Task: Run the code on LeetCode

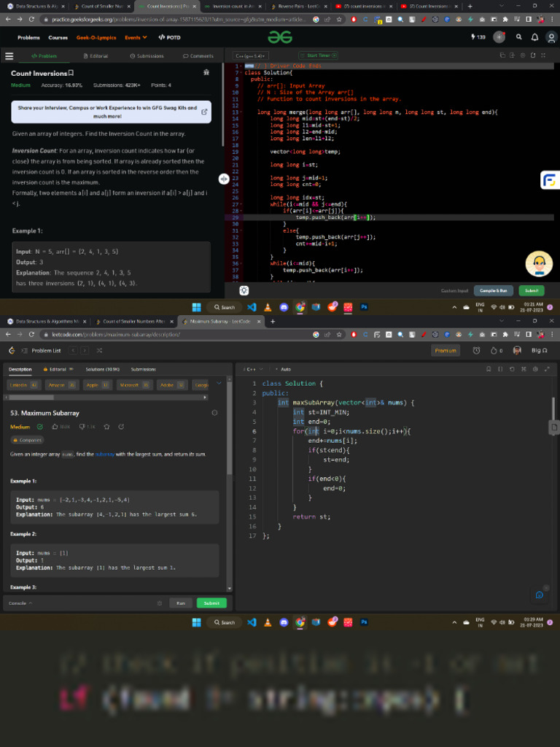Action: (181, 603)
